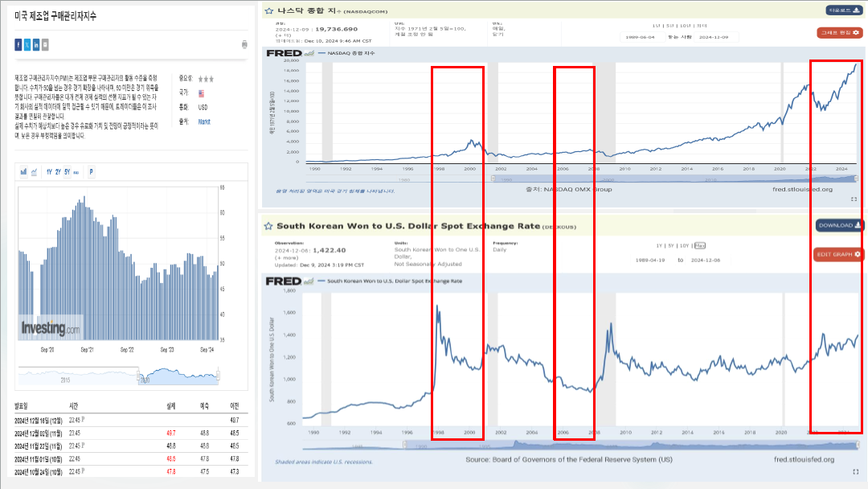Share PMI page on LinkedIn
This screenshot has width=868, height=489.
(x=36, y=45)
